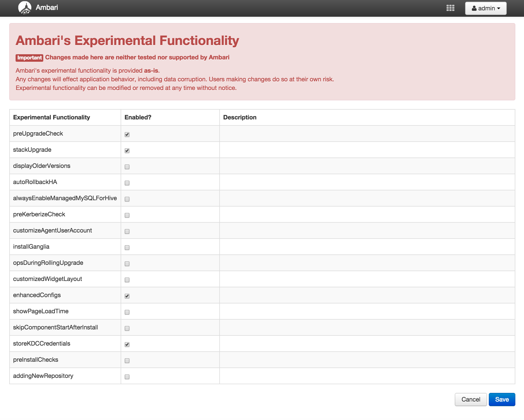This screenshot has width=524, height=420.
Task: Toggle preKerberizeCheck checkbox on
Action: (x=127, y=215)
